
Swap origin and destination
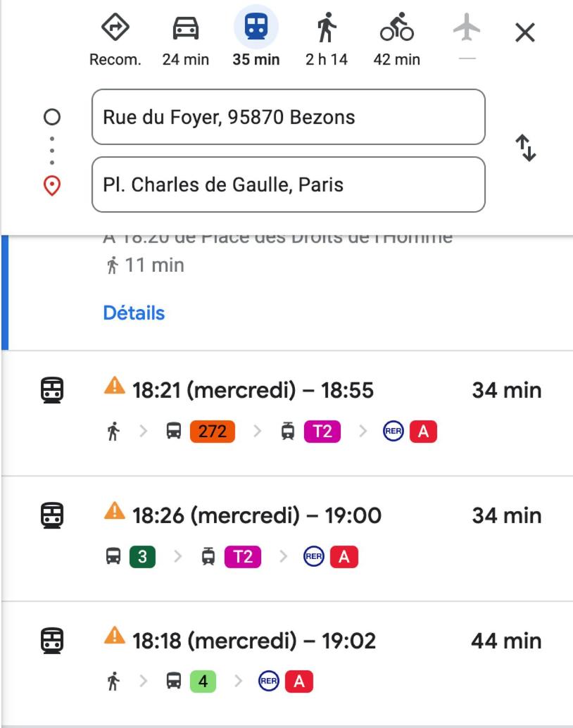click(526, 148)
